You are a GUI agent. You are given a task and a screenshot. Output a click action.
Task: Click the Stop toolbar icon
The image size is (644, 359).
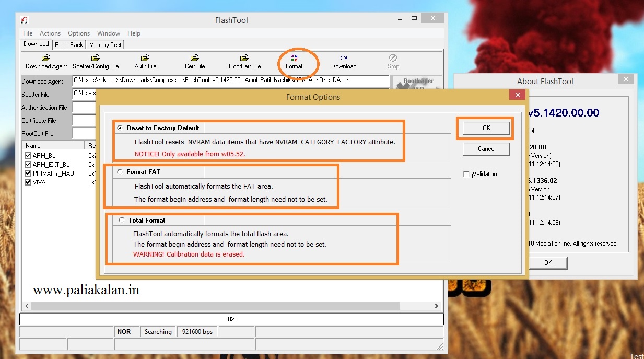(393, 62)
